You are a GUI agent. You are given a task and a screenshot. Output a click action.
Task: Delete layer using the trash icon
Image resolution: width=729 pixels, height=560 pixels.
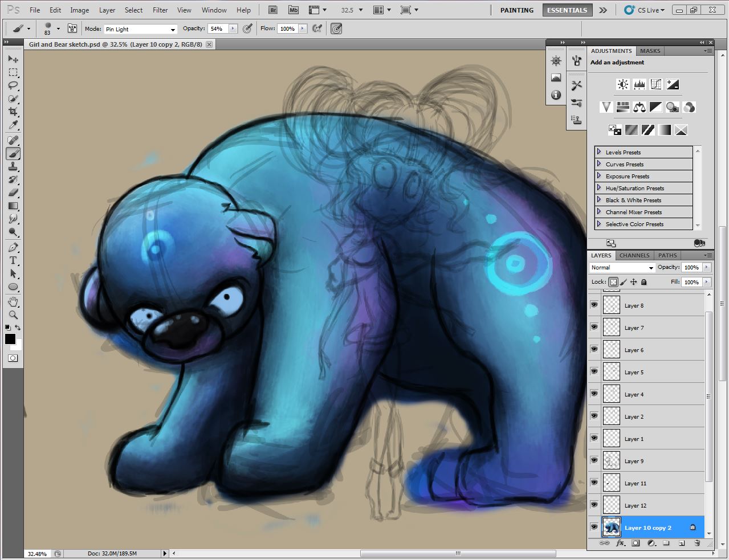697,543
